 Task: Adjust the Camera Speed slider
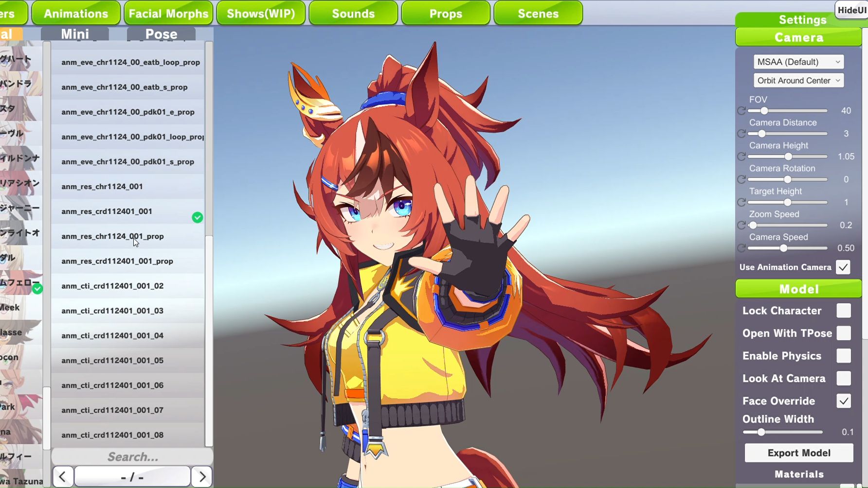[788, 248]
